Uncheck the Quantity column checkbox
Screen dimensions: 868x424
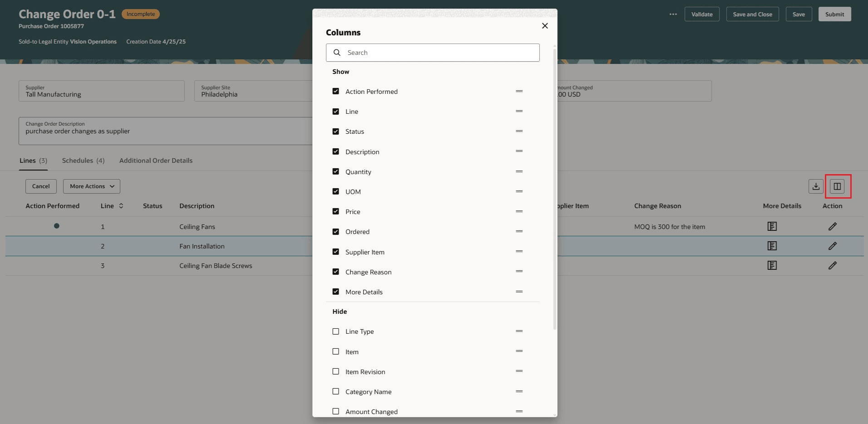coord(335,171)
